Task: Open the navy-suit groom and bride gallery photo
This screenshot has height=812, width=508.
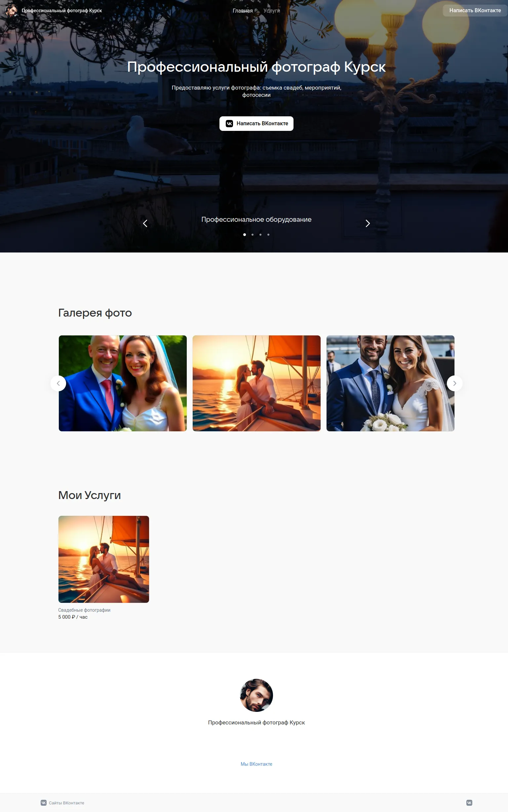Action: coord(390,383)
